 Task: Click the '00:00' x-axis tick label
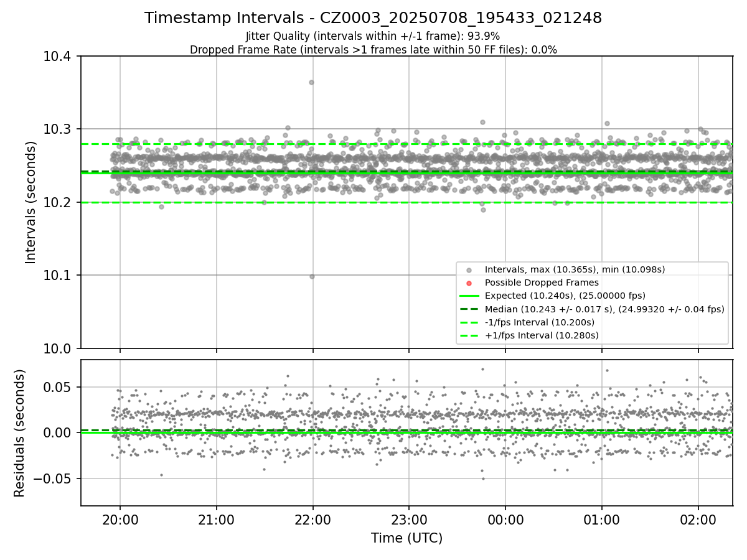(x=505, y=520)
